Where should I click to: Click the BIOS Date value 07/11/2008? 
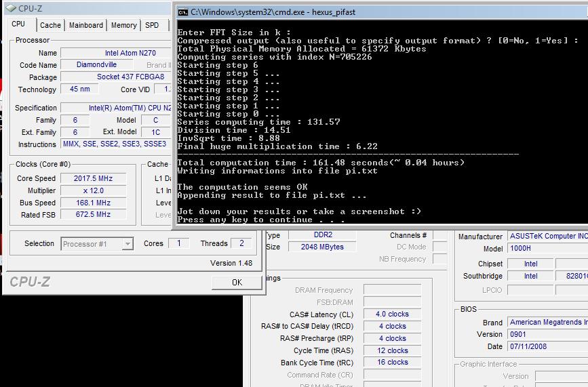pos(547,346)
